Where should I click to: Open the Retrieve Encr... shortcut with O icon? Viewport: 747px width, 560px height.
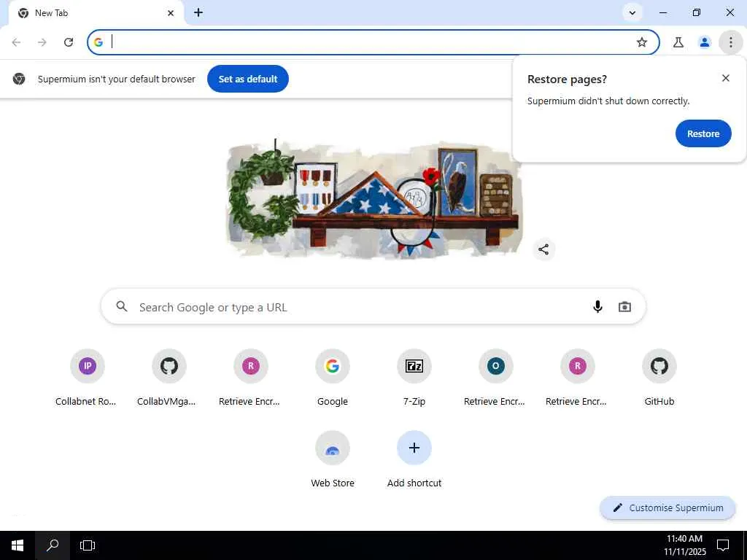(x=495, y=378)
